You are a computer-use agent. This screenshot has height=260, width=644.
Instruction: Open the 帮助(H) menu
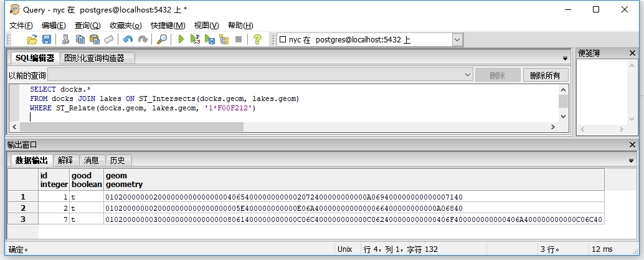click(240, 26)
